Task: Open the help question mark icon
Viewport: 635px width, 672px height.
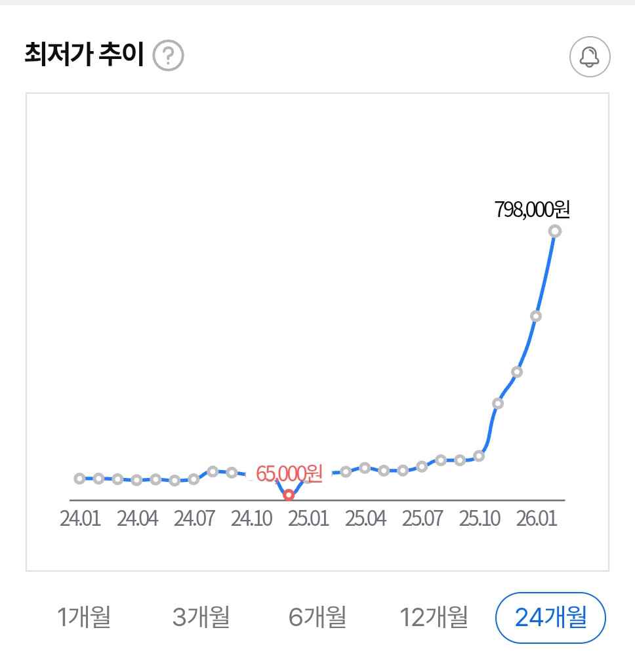Action: (x=168, y=56)
